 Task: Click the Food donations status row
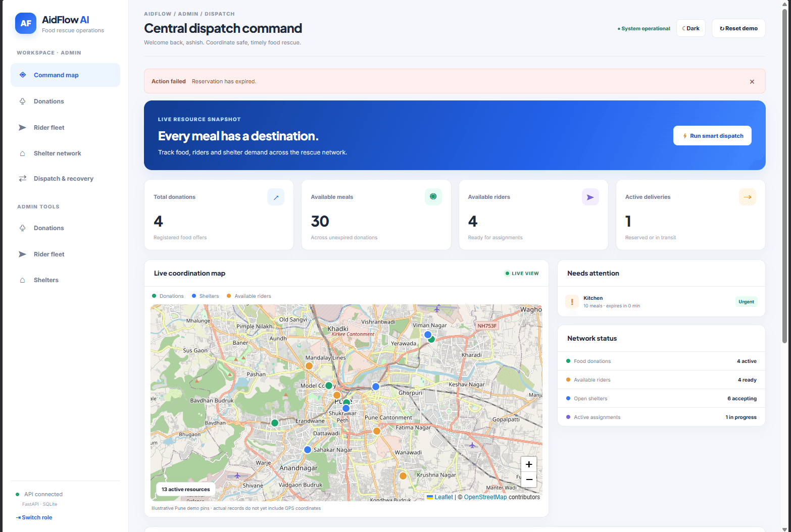pos(661,361)
